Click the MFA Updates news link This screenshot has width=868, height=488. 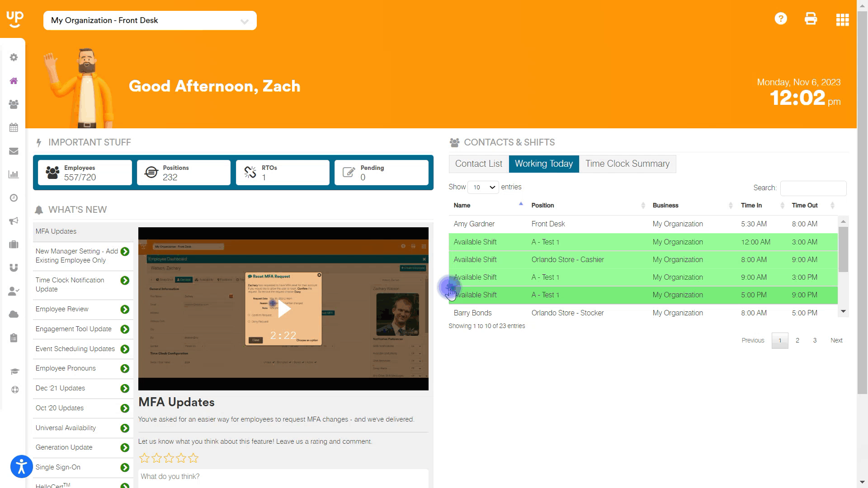pos(56,231)
